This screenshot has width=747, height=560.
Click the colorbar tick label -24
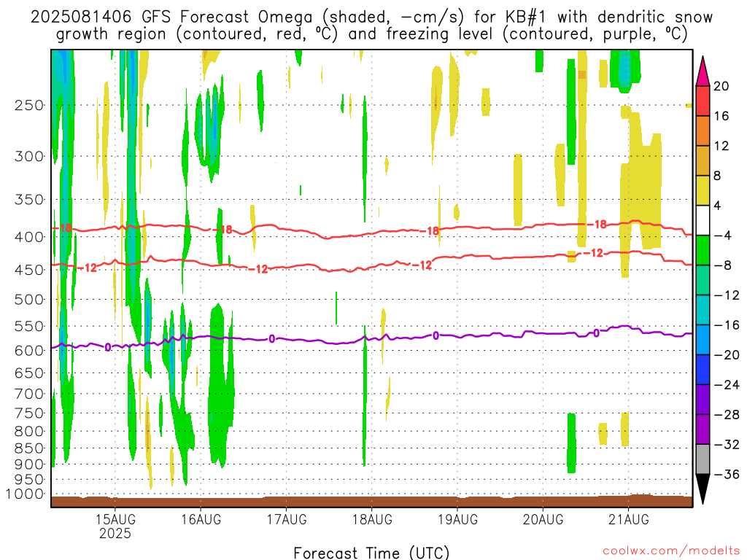click(x=727, y=385)
